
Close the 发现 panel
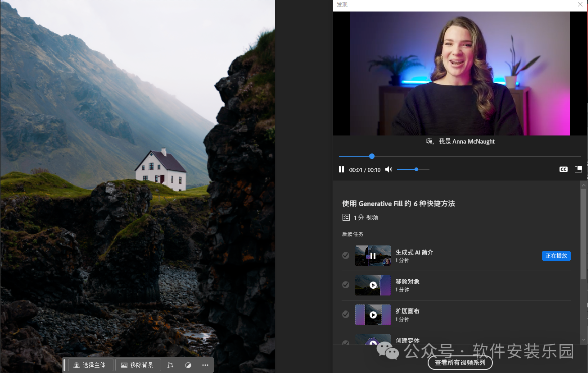580,5
